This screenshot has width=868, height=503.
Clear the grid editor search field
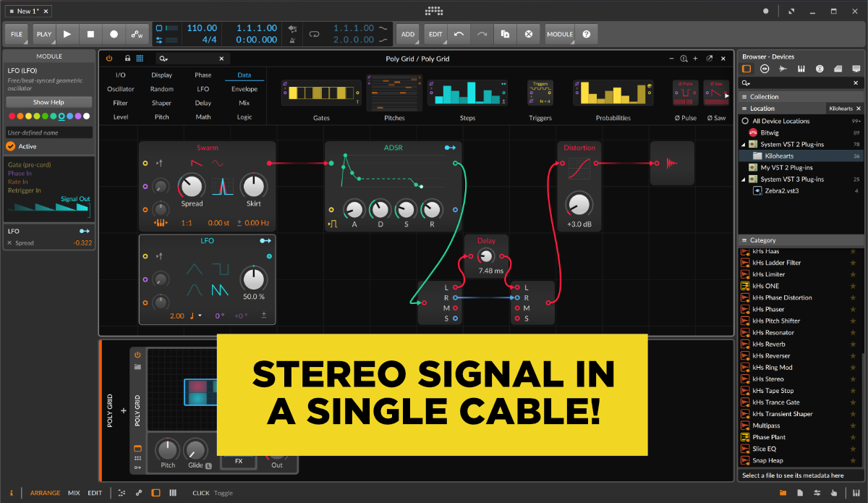[x=221, y=59]
